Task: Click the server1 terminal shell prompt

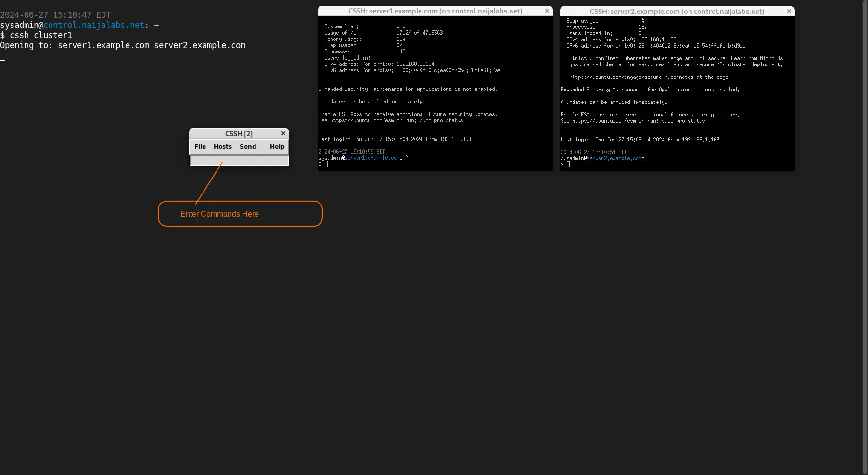Action: coord(323,164)
